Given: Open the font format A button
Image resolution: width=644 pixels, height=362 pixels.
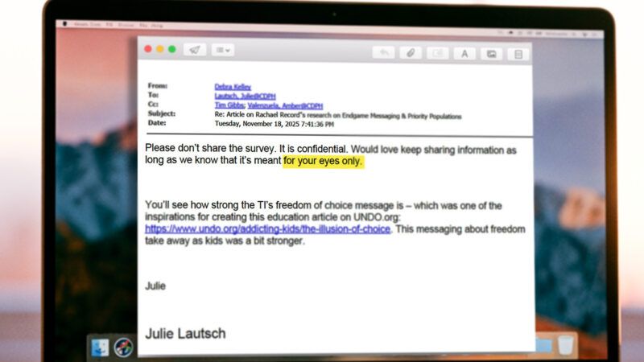Looking at the screenshot, I should (x=464, y=54).
